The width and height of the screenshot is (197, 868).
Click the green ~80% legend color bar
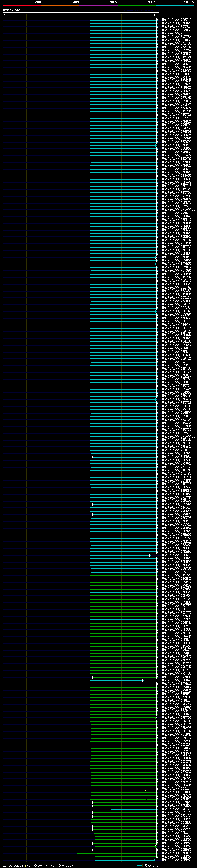click(x=137, y=6)
